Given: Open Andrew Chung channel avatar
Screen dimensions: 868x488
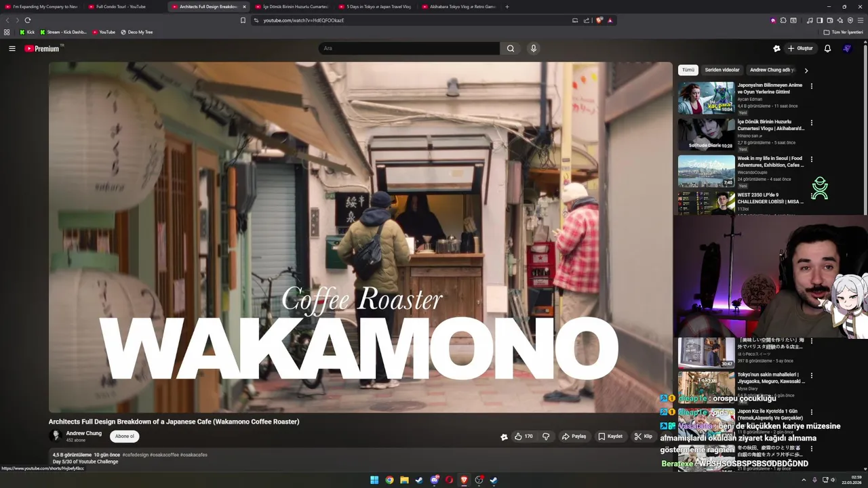Looking at the screenshot, I should click(x=55, y=436).
